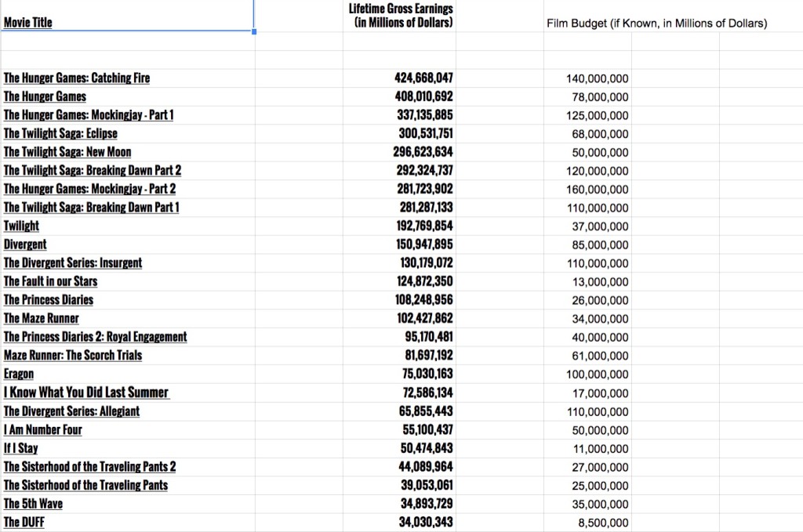Image resolution: width=803 pixels, height=532 pixels.
Task: Open I Am Number Four link
Action: pyautogui.click(x=43, y=429)
